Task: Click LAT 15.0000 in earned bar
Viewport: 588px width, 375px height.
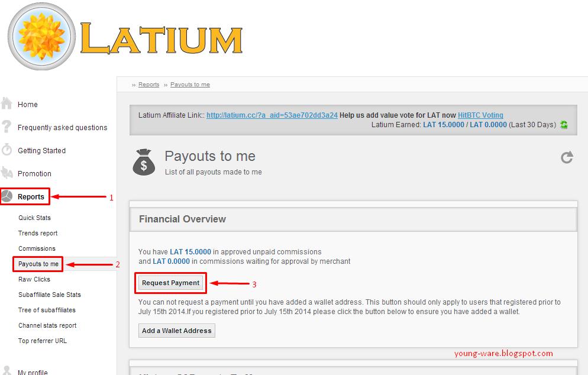Action: pyautogui.click(x=444, y=125)
